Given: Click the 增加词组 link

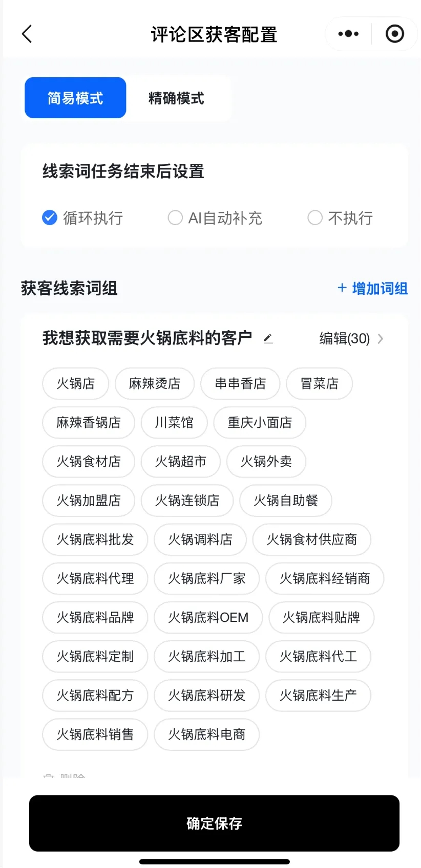Looking at the screenshot, I should [380, 289].
